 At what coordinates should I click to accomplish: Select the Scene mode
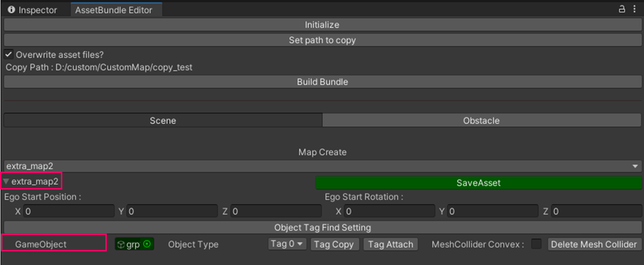(163, 121)
